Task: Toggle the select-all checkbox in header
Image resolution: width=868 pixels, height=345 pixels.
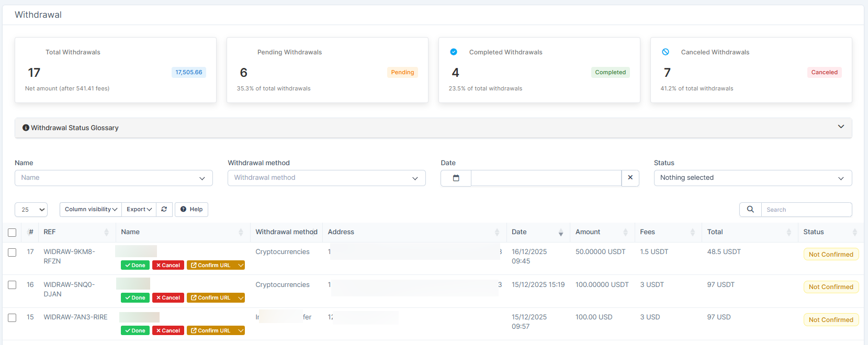Action: tap(12, 233)
